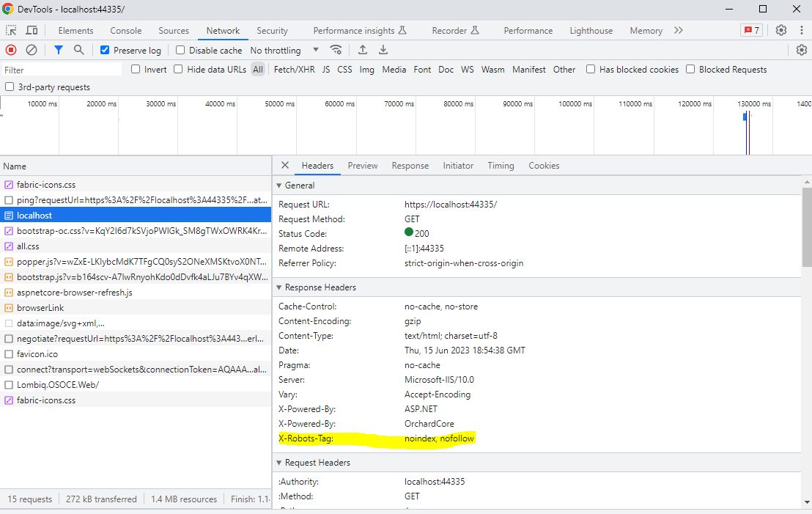Enable the Disable cache checkbox
812x514 pixels.
[180, 51]
